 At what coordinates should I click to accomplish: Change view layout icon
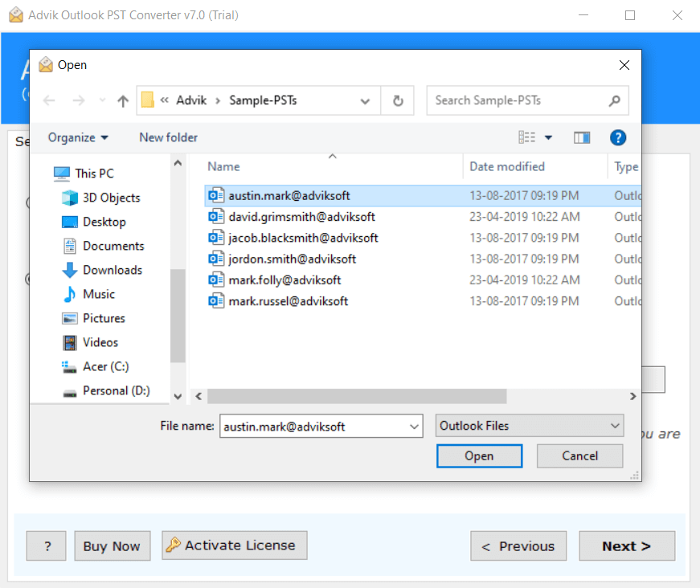[526, 137]
